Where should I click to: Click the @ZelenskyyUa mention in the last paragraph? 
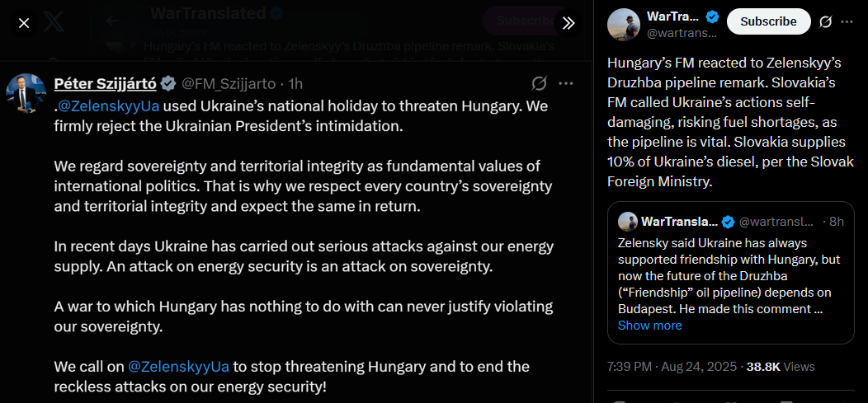click(x=178, y=366)
